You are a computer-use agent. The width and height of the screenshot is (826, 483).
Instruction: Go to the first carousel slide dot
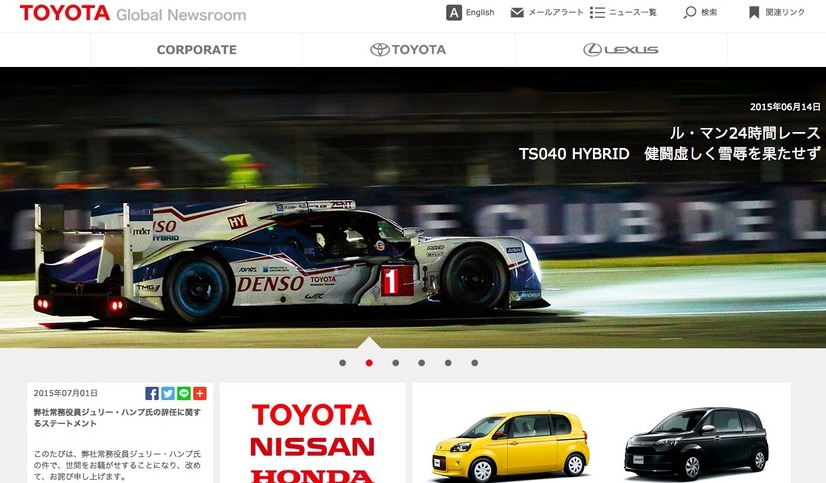coord(343,363)
